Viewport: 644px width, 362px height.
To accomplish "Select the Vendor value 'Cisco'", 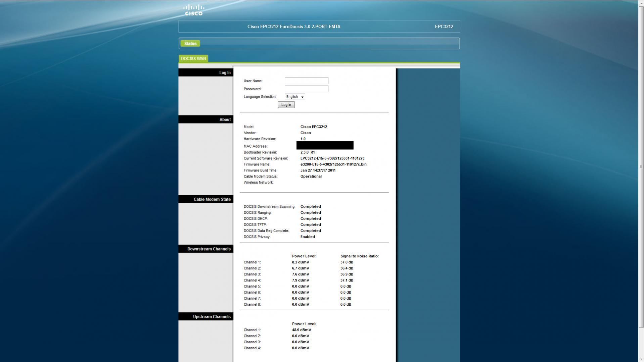I will click(306, 133).
